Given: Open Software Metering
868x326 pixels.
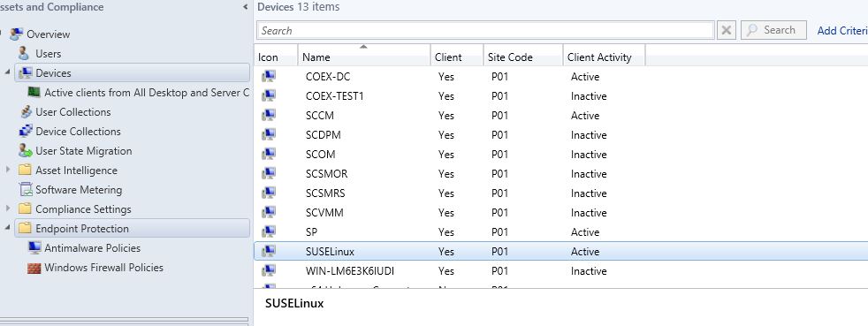Looking at the screenshot, I should pos(79,189).
